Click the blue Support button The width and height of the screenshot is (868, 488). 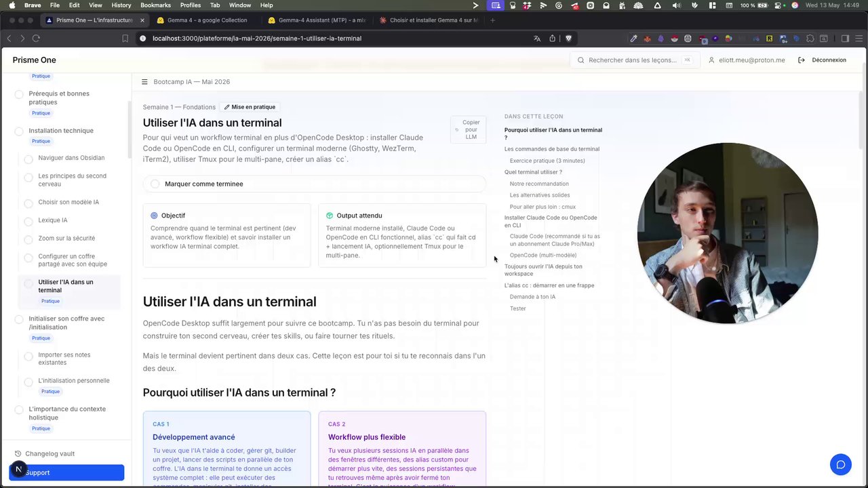66,472
